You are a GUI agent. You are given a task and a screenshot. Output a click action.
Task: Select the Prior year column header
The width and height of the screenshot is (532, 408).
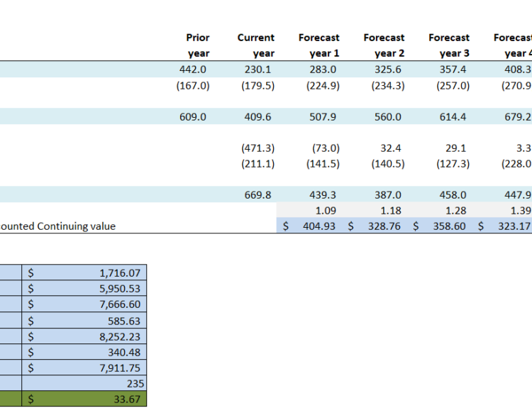[198, 45]
